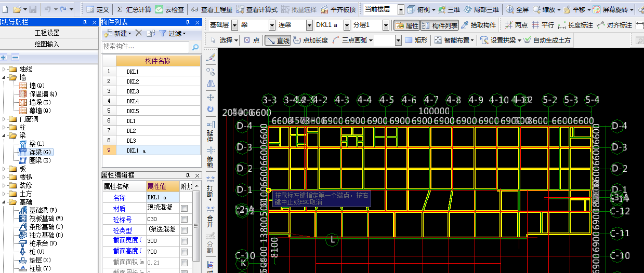
Task: Open the 俯视 top view menu
Action: [423, 10]
